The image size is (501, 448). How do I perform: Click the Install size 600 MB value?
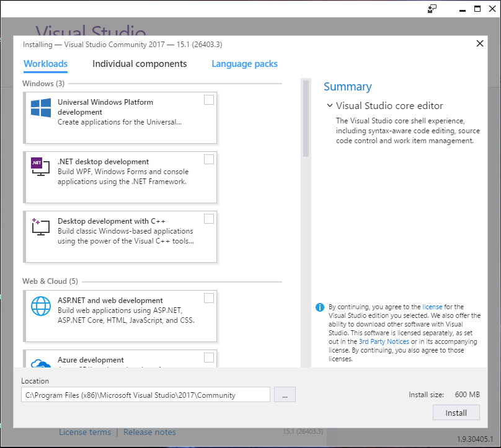[467, 395]
